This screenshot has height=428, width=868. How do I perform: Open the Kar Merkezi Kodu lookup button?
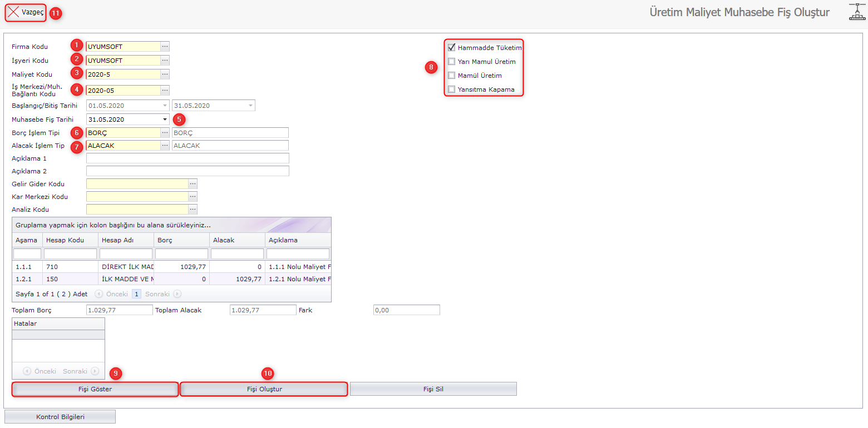(x=193, y=197)
